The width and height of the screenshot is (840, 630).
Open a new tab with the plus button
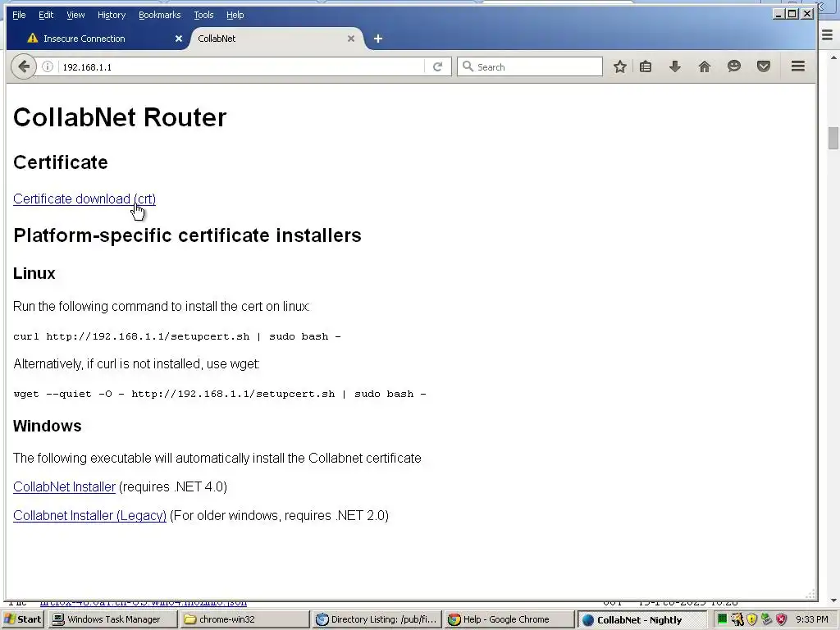point(377,39)
